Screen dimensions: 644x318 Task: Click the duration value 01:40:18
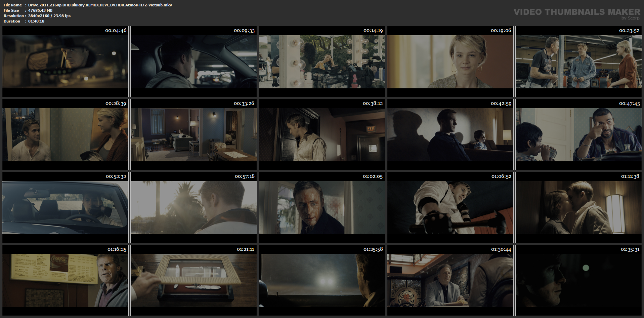(x=36, y=21)
